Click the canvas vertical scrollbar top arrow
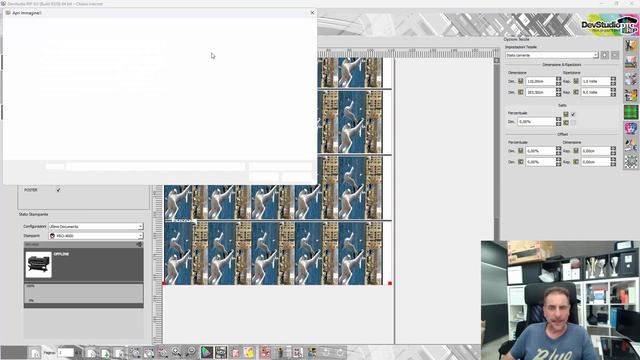Screen dimensions: 640x360 [x=497, y=60]
